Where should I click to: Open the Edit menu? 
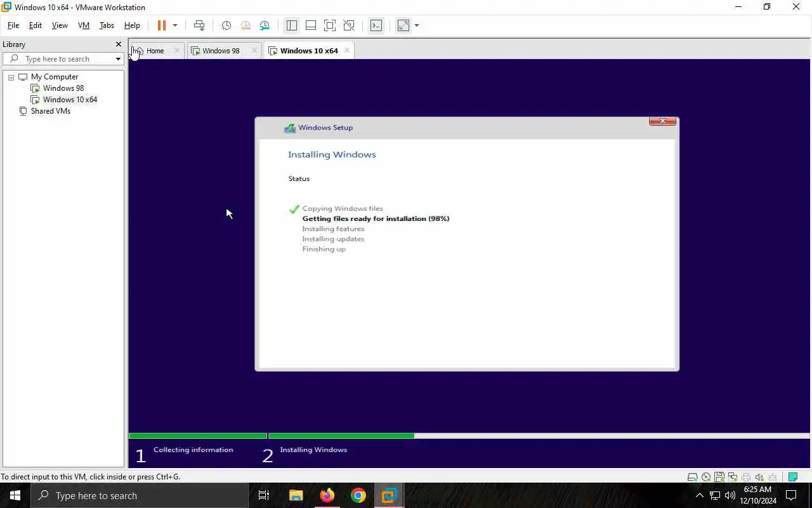click(36, 25)
